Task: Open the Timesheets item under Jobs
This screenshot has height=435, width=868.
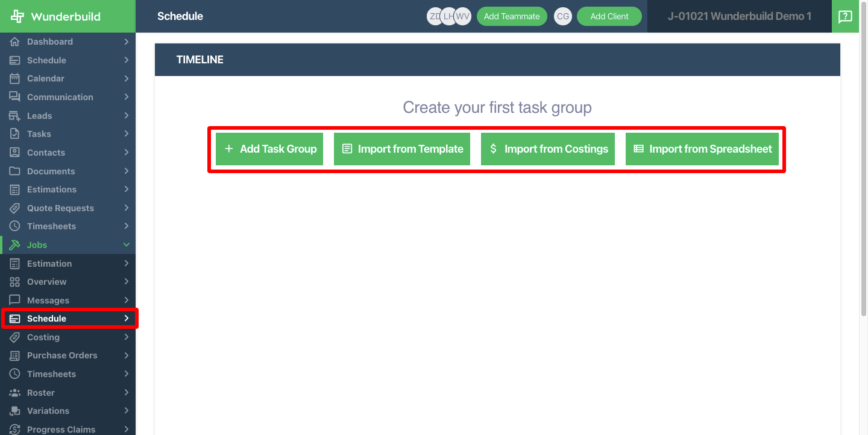Action: point(68,374)
